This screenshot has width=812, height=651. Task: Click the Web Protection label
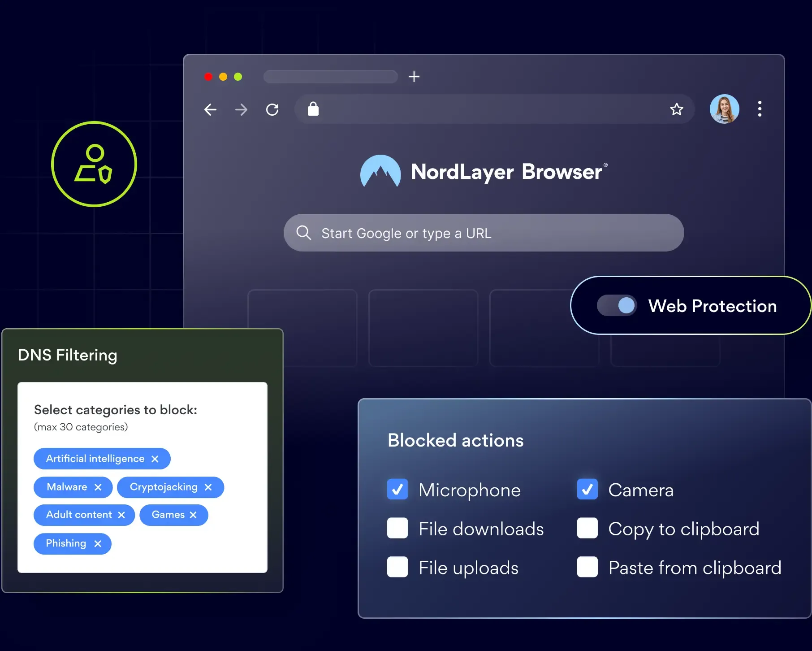pos(713,306)
